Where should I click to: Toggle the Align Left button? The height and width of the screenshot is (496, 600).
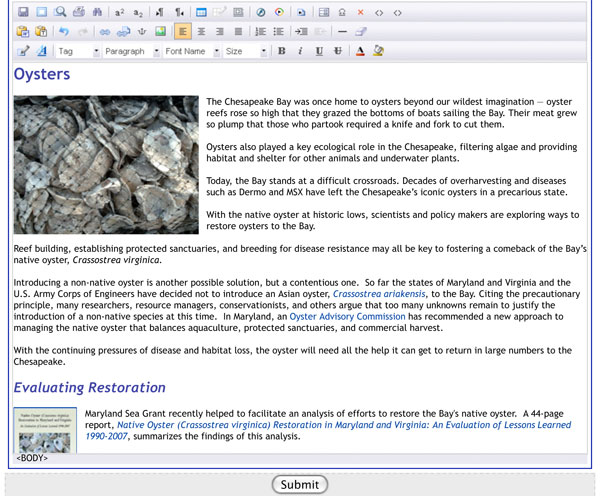[183, 32]
